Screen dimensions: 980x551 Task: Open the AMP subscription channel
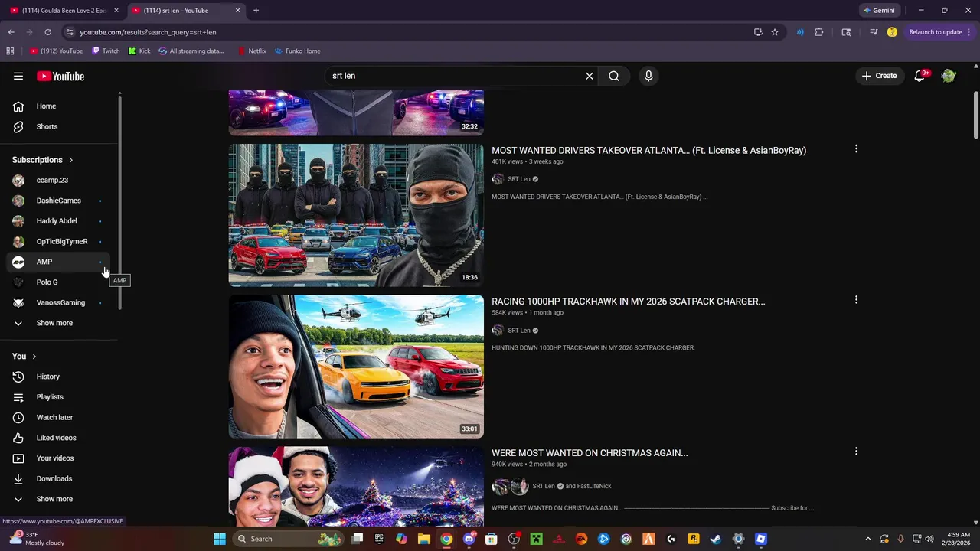(x=60, y=262)
